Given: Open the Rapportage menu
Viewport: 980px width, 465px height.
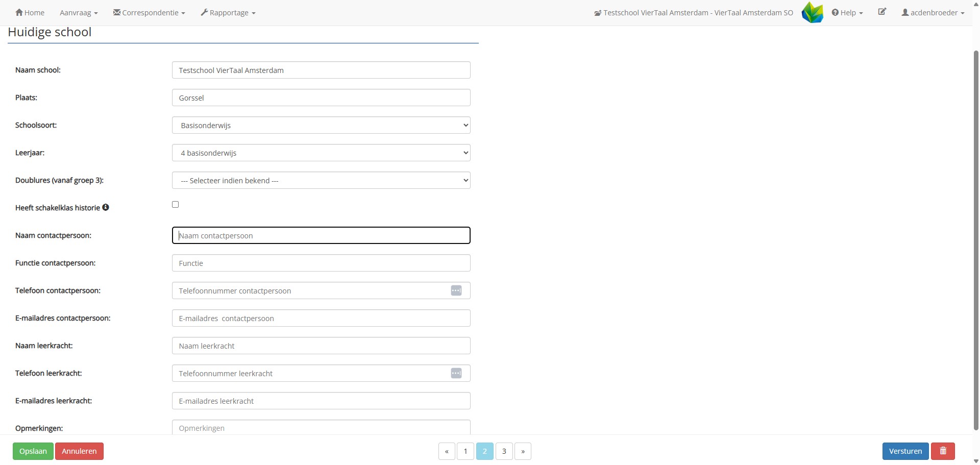Looking at the screenshot, I should coord(228,13).
